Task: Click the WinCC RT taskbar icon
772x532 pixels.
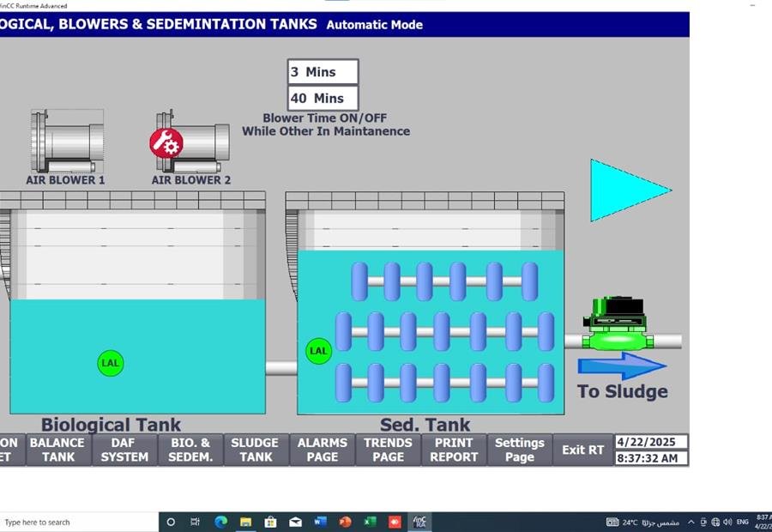Action: pos(419,523)
